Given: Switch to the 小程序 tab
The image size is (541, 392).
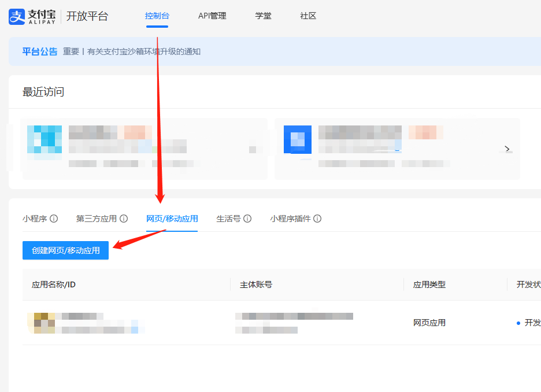Looking at the screenshot, I should (35, 219).
